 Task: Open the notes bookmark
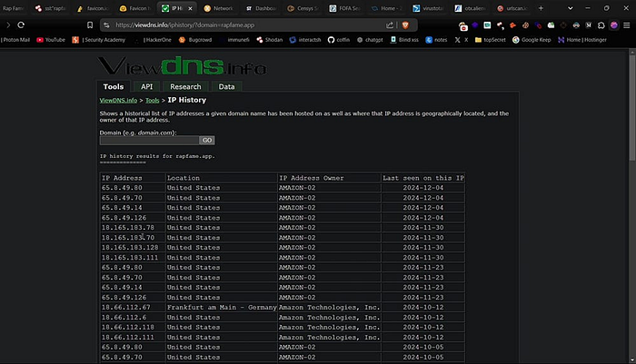point(436,40)
